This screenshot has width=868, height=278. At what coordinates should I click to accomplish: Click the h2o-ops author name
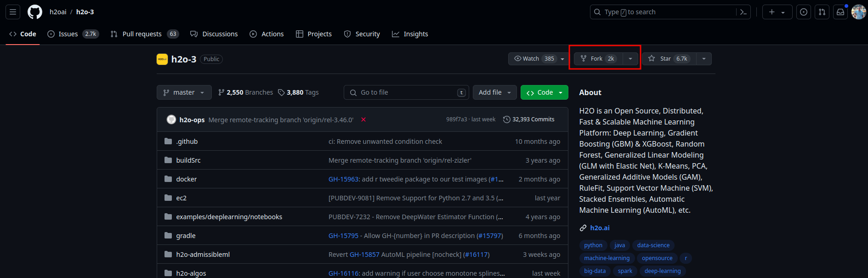[192, 120]
